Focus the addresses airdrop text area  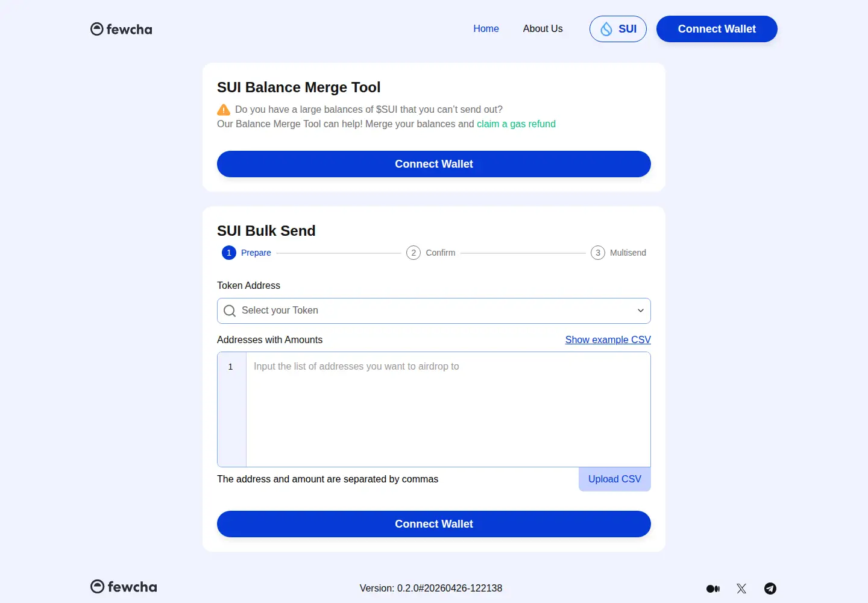point(448,409)
